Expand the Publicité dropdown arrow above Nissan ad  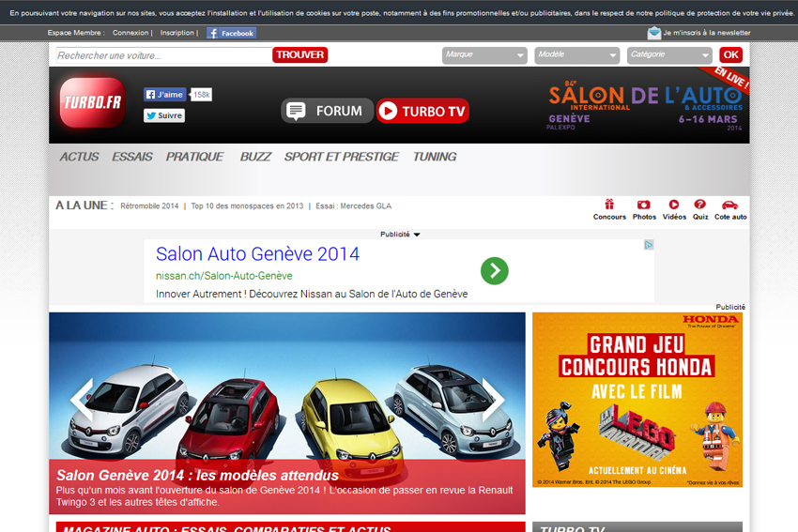click(x=417, y=235)
